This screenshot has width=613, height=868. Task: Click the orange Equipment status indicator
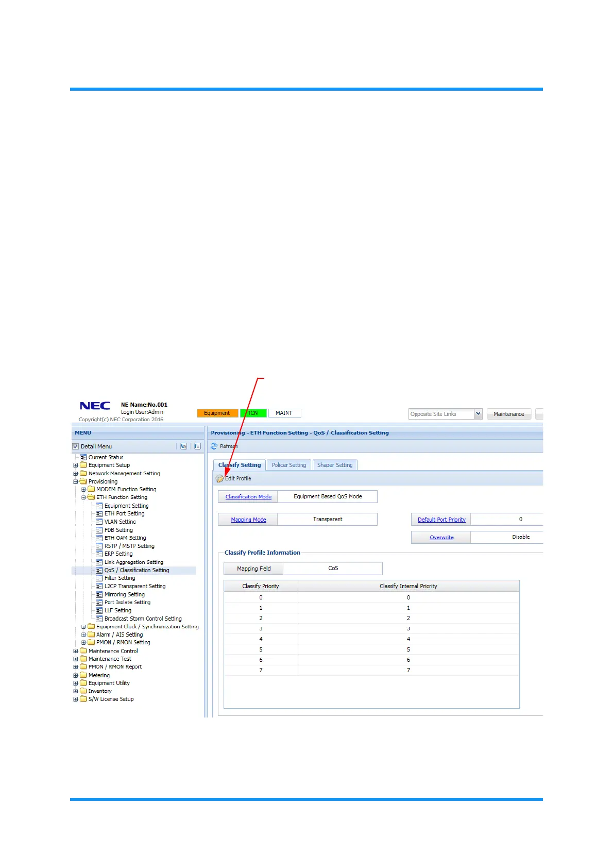217,413
